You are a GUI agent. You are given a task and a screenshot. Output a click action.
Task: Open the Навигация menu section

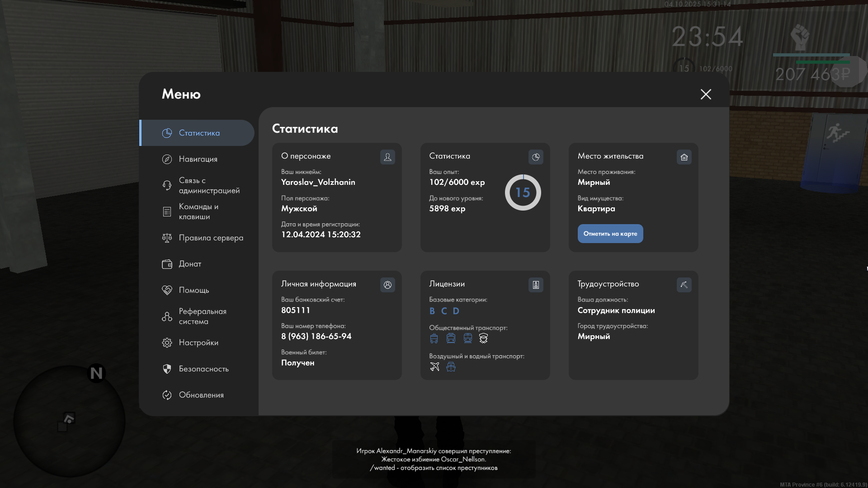[198, 159]
